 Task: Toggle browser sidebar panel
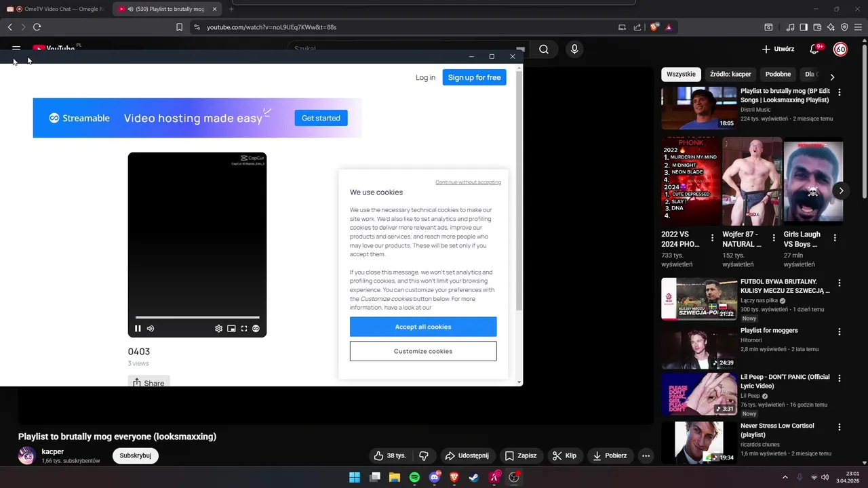(804, 27)
